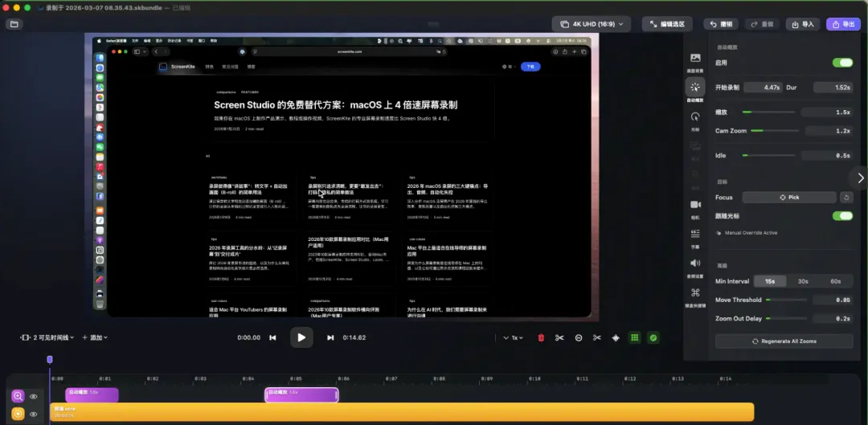This screenshot has width=868, height=425.
Task: Skip to start with the previous button
Action: (x=272, y=337)
